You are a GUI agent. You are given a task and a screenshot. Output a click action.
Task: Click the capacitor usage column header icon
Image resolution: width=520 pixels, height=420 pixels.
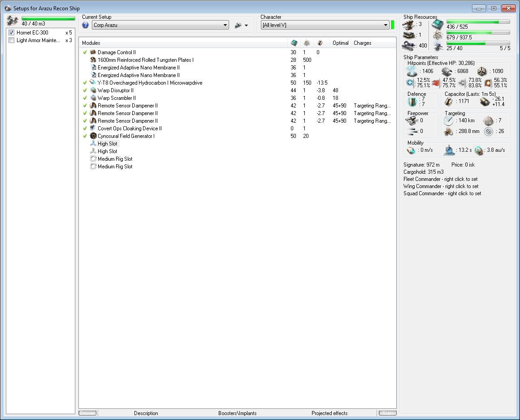320,43
